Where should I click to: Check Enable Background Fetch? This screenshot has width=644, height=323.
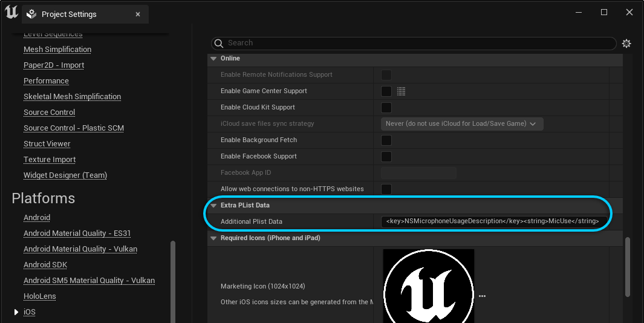click(386, 140)
